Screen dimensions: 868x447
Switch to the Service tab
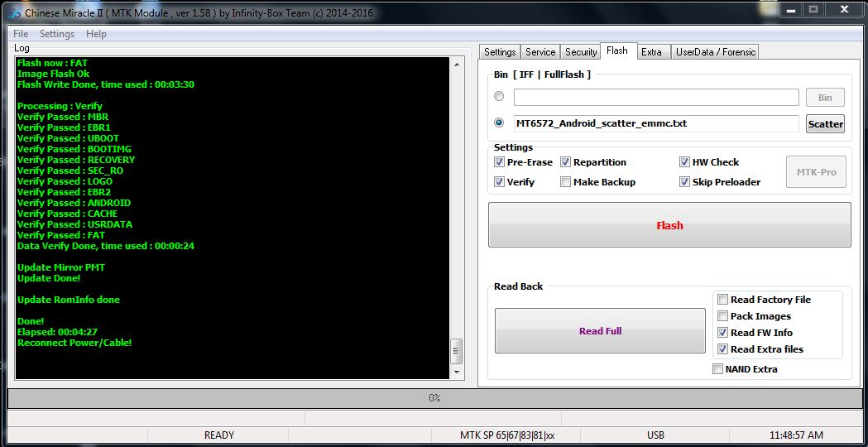[540, 51]
